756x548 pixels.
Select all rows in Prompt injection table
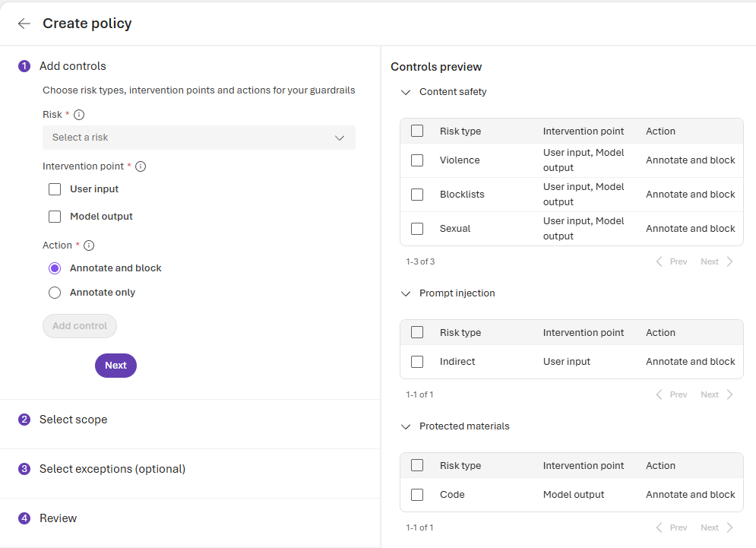pyautogui.click(x=417, y=332)
